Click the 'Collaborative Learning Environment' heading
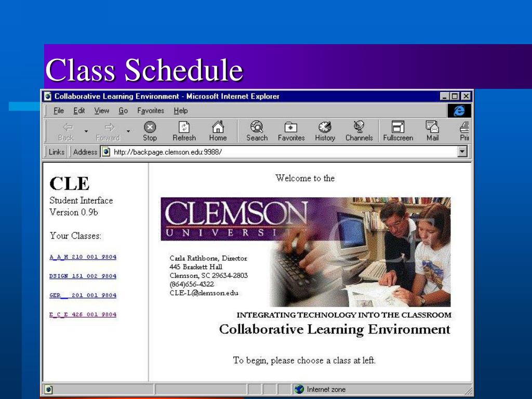This screenshot has width=532, height=399. coord(335,329)
